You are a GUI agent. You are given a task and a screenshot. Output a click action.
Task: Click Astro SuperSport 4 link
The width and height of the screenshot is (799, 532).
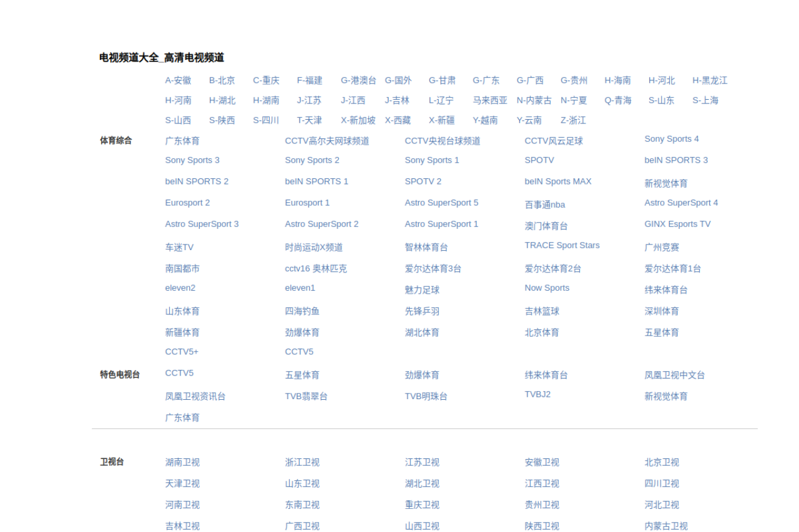(681, 203)
